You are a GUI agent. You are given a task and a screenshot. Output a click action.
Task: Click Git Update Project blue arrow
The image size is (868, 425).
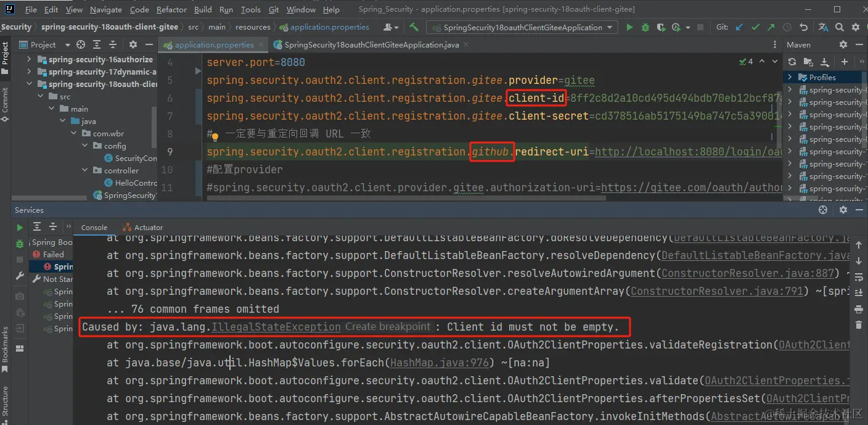coord(739,27)
